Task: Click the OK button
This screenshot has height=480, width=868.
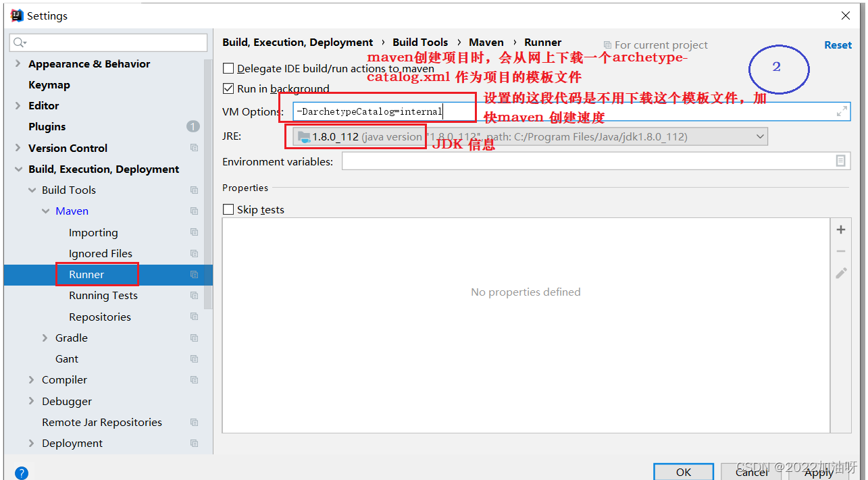Action: tap(684, 472)
